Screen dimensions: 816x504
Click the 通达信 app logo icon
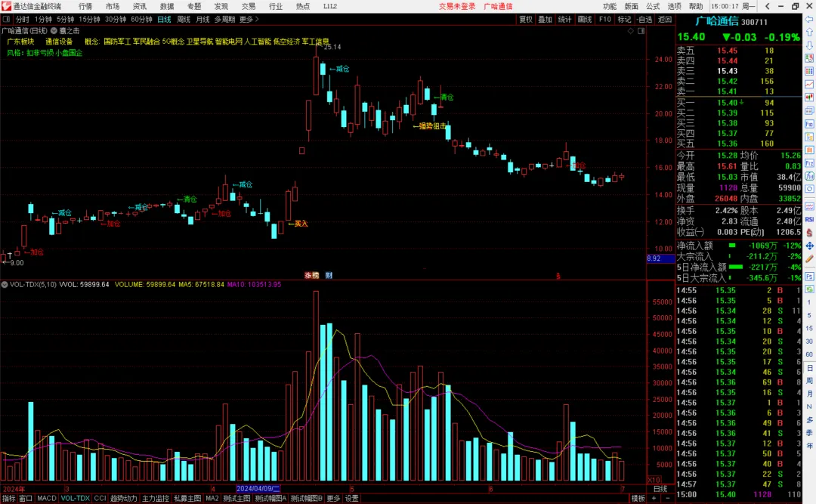[x=6, y=6]
